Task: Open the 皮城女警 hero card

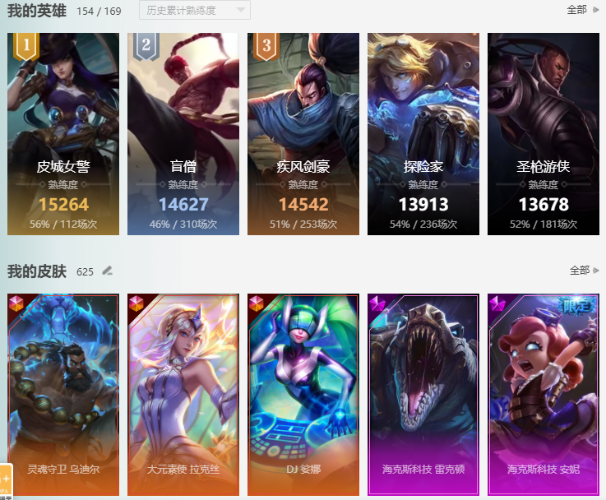Action: pos(63,134)
